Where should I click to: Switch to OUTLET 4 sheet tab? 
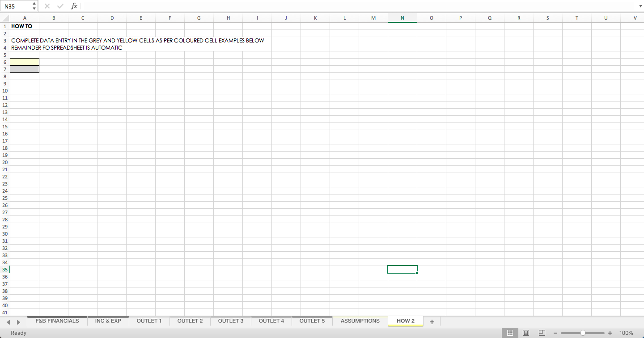pyautogui.click(x=271, y=321)
